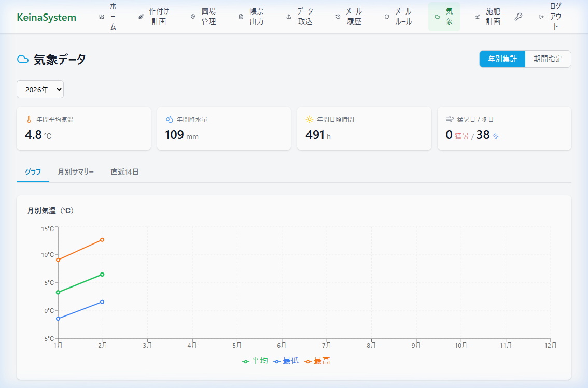Open the 2026年 year dropdown
The image size is (588, 388).
tap(40, 89)
